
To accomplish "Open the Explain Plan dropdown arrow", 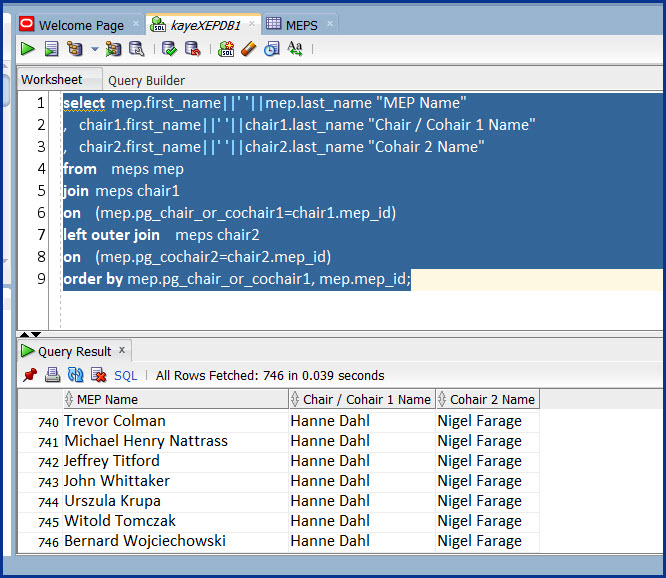I will 95,49.
